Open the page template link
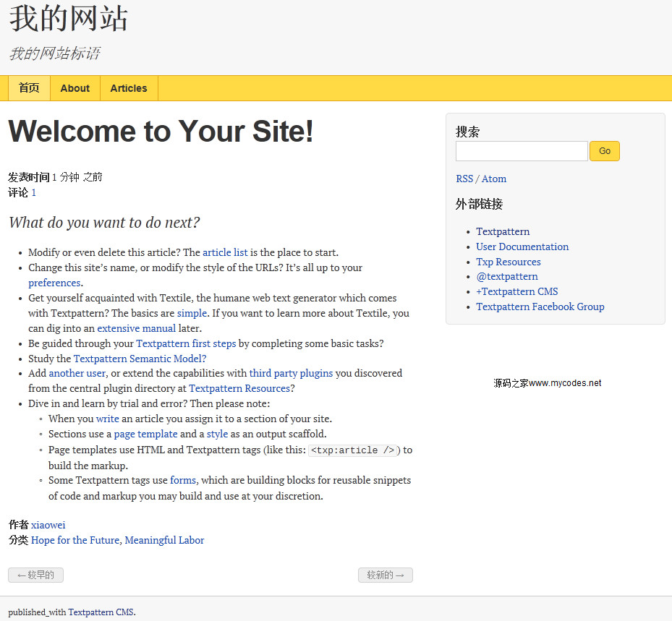Image resolution: width=672 pixels, height=621 pixels. tap(145, 434)
